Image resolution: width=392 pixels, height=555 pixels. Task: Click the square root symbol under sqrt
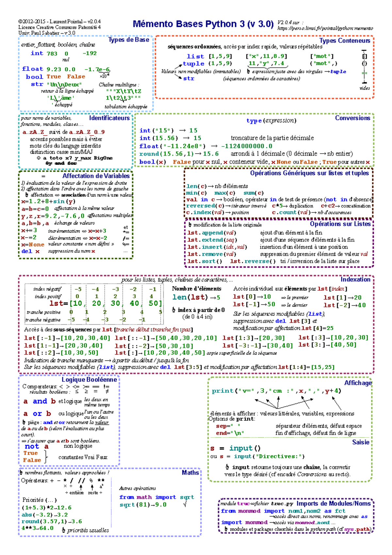click(x=185, y=504)
